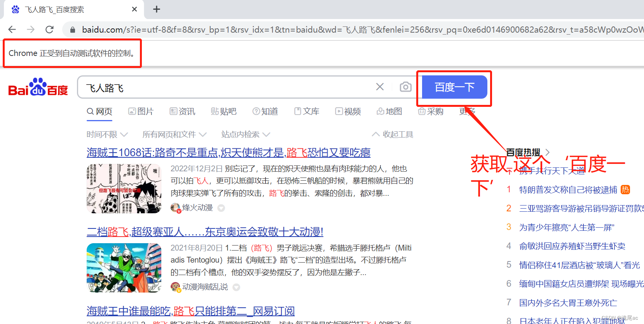The height and width of the screenshot is (324, 644).
Task: Open the 烽火动漫 source link
Action: [x=197, y=208]
